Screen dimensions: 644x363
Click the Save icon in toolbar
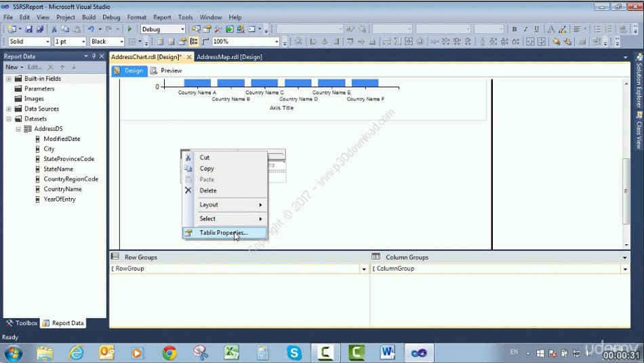coord(28,29)
